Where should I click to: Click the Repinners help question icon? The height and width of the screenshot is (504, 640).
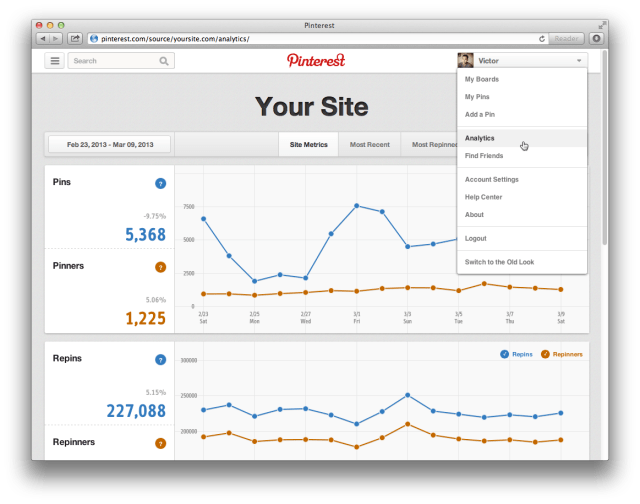pos(160,443)
